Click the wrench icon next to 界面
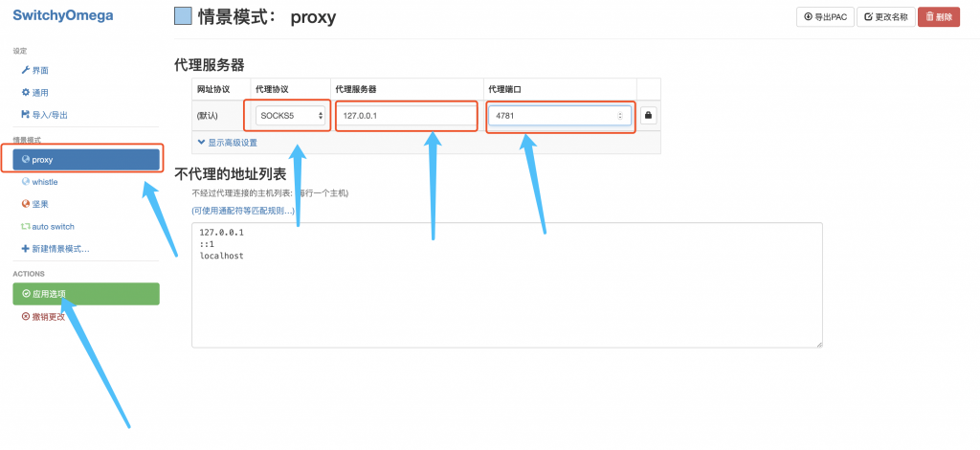This screenshot has height=450, width=980. click(26, 71)
